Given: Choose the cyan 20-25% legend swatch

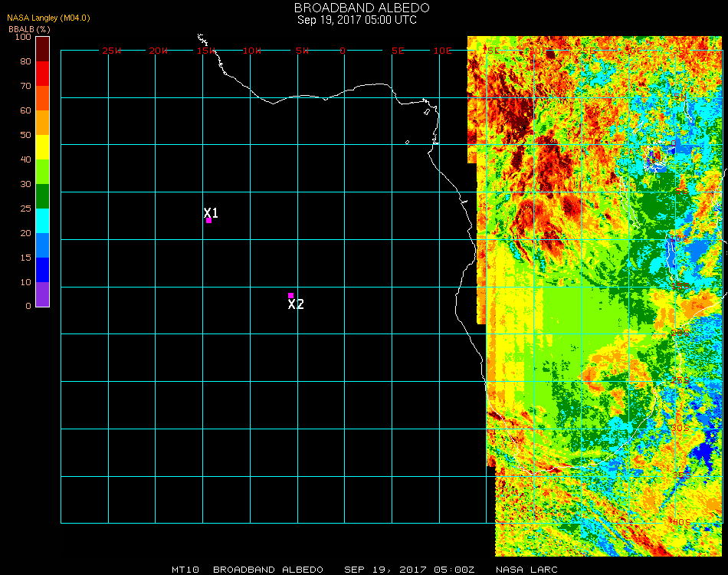Looking at the screenshot, I should click(x=43, y=221).
